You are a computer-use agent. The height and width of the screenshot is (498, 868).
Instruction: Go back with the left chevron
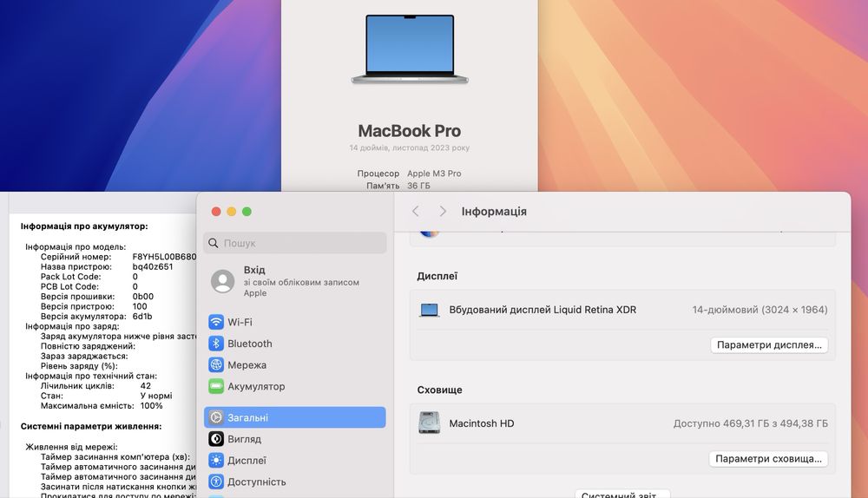point(416,212)
